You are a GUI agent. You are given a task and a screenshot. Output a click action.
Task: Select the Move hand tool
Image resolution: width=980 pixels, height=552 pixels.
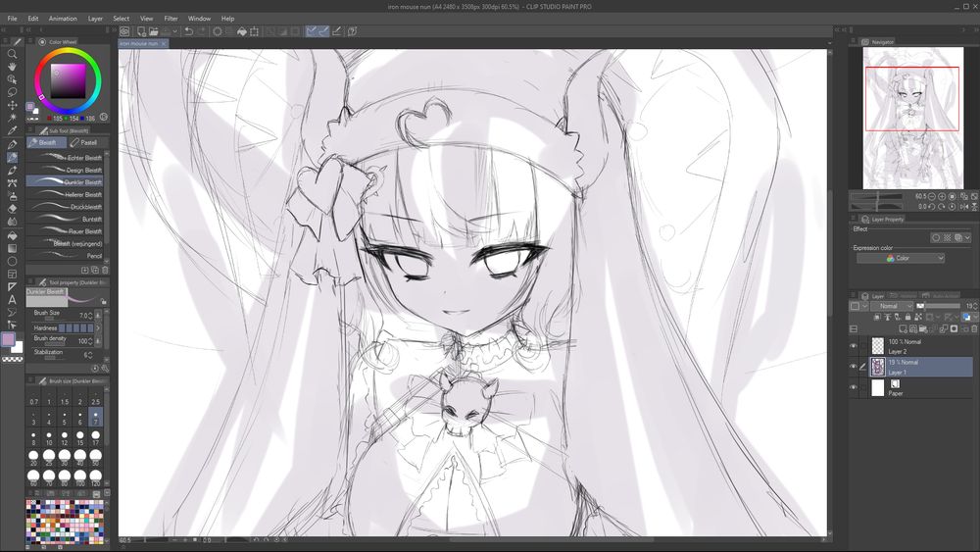12,67
